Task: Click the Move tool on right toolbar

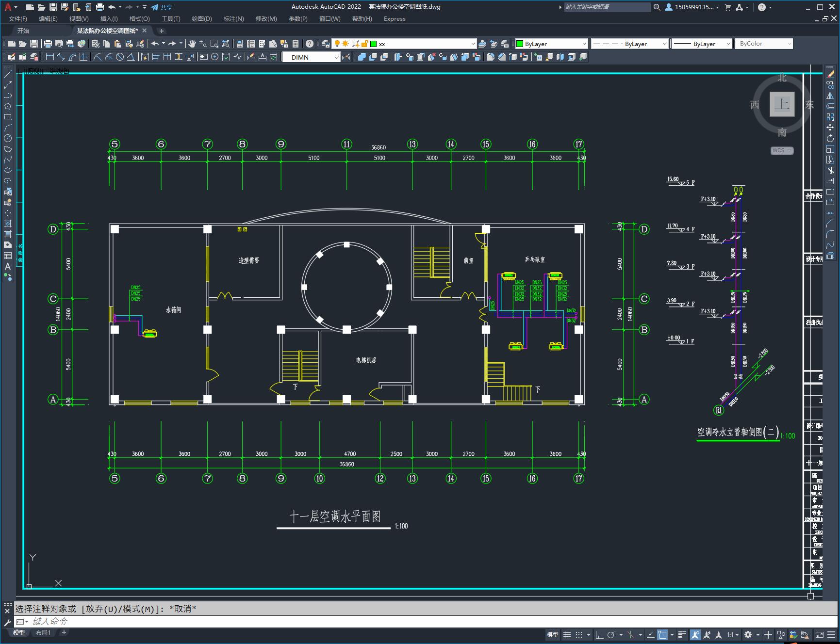Action: click(x=830, y=128)
